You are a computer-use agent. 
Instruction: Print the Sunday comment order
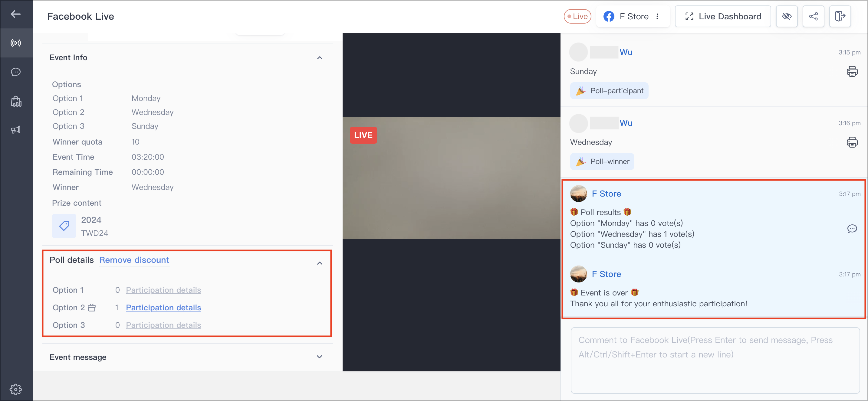[852, 71]
